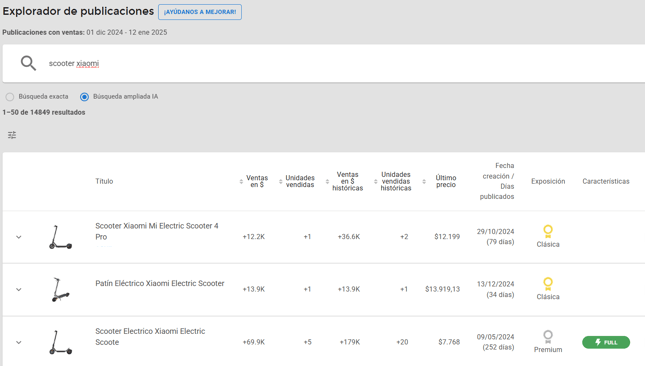Expand the Scooter Electrico Xiaomi Electric Scoote row
This screenshot has width=645, height=366.
19,342
